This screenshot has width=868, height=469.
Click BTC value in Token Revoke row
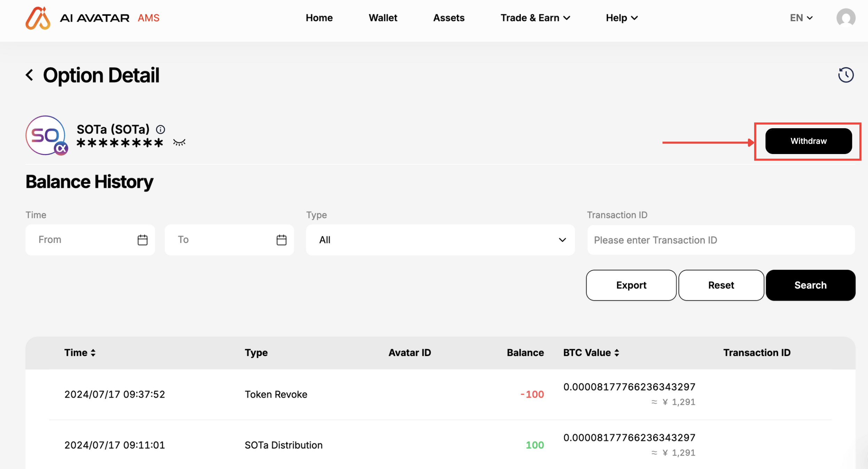pyautogui.click(x=629, y=387)
